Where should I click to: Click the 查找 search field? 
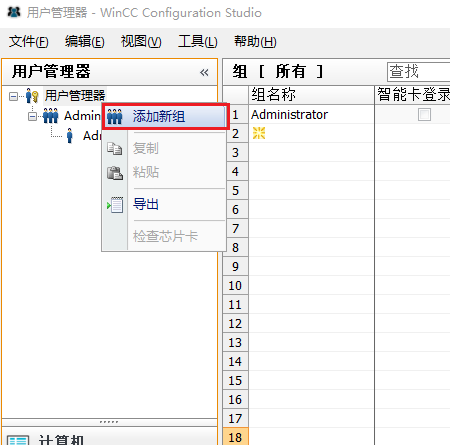pyautogui.click(x=419, y=72)
